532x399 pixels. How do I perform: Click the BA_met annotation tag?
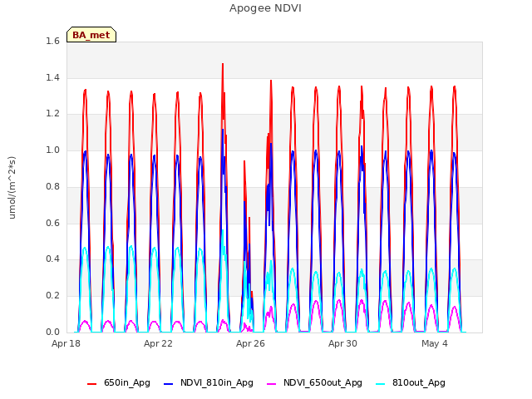[91, 35]
